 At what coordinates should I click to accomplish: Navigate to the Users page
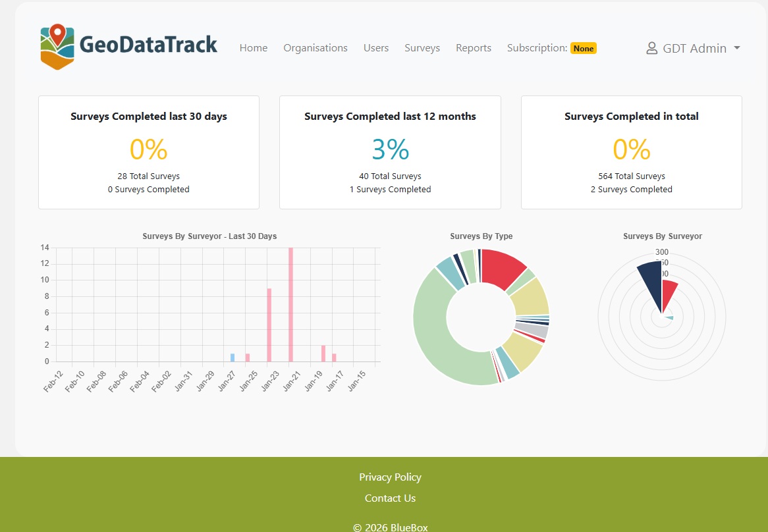(376, 47)
